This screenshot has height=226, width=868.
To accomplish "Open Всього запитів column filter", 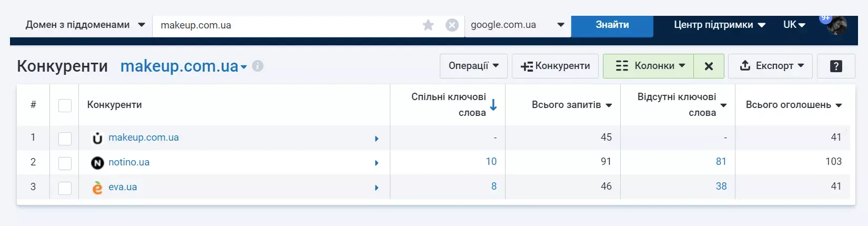I will pyautogui.click(x=609, y=105).
